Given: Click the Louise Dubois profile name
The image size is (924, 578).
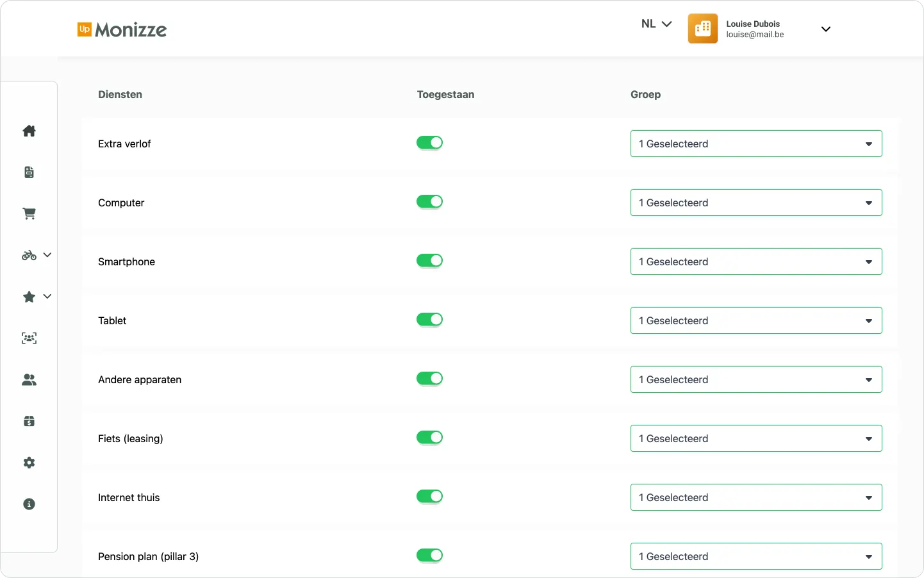Looking at the screenshot, I should 753,24.
